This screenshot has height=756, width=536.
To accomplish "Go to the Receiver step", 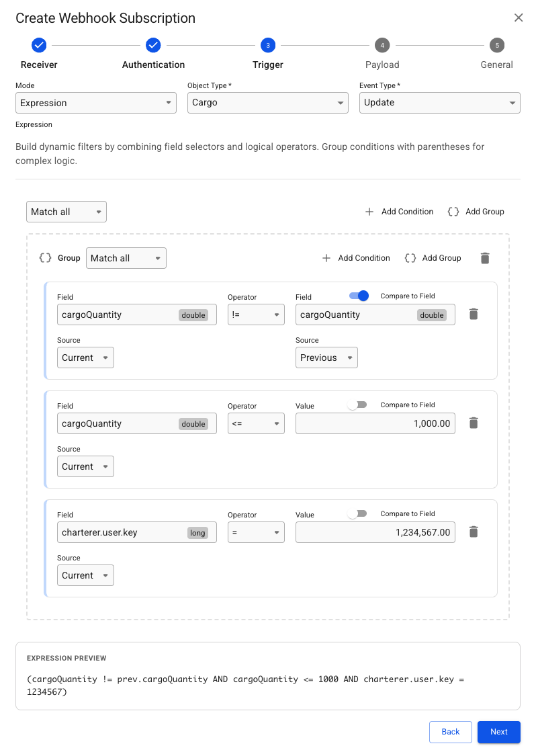I will click(x=39, y=46).
